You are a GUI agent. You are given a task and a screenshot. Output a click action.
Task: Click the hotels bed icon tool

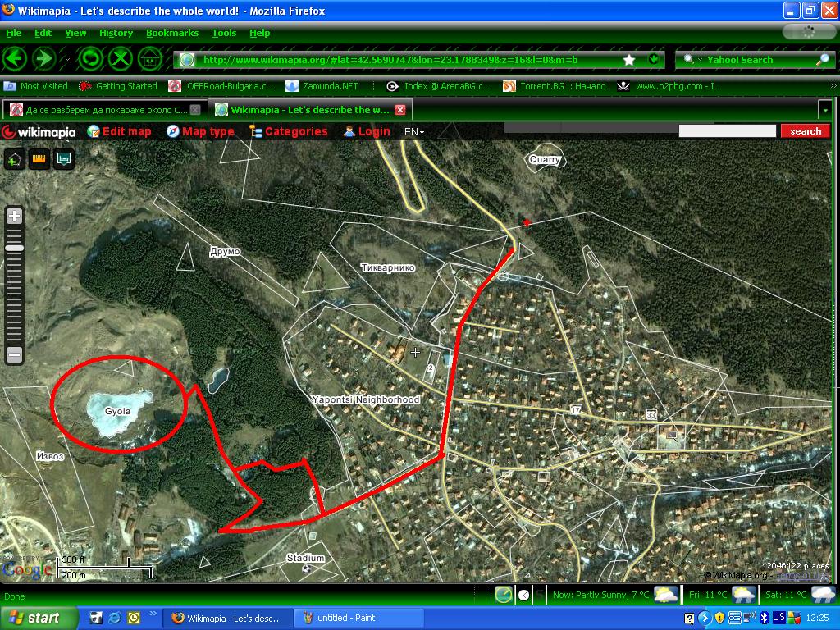[x=64, y=159]
